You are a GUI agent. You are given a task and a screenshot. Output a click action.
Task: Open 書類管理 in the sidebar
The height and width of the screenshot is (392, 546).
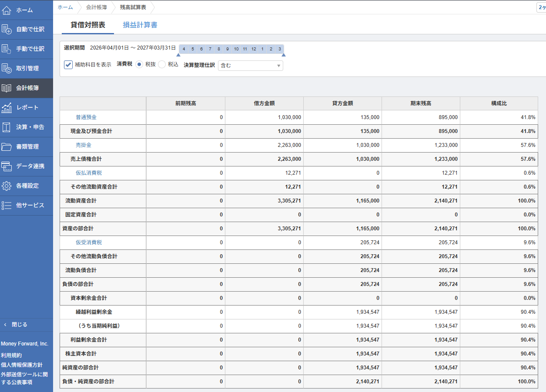tap(27, 146)
